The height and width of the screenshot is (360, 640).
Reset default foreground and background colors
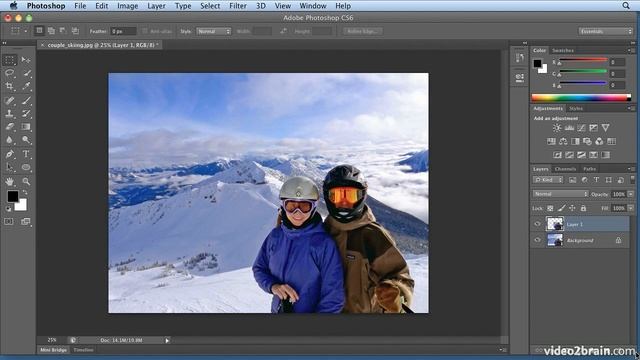[8, 209]
